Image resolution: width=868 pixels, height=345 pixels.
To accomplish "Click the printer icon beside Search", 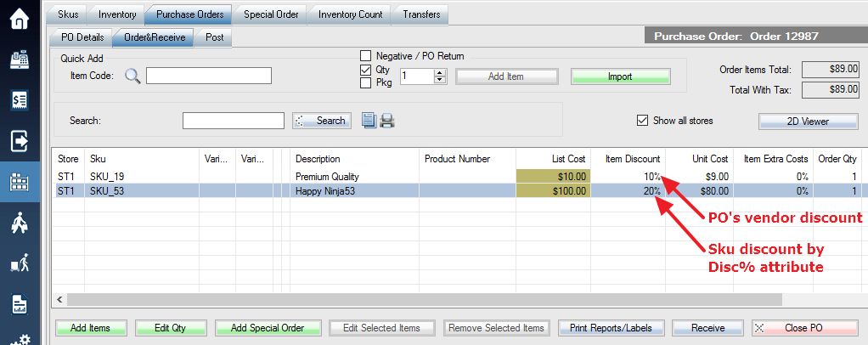I will tap(387, 120).
